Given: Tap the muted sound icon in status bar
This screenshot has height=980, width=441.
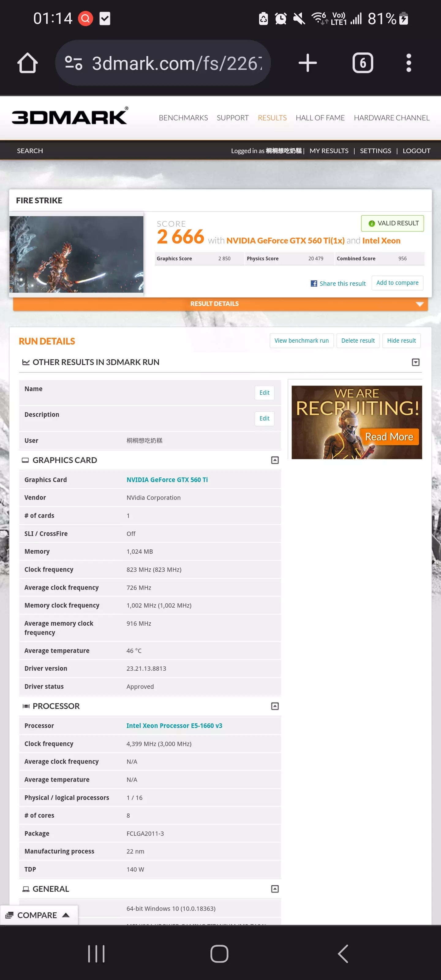Looking at the screenshot, I should pos(299,18).
